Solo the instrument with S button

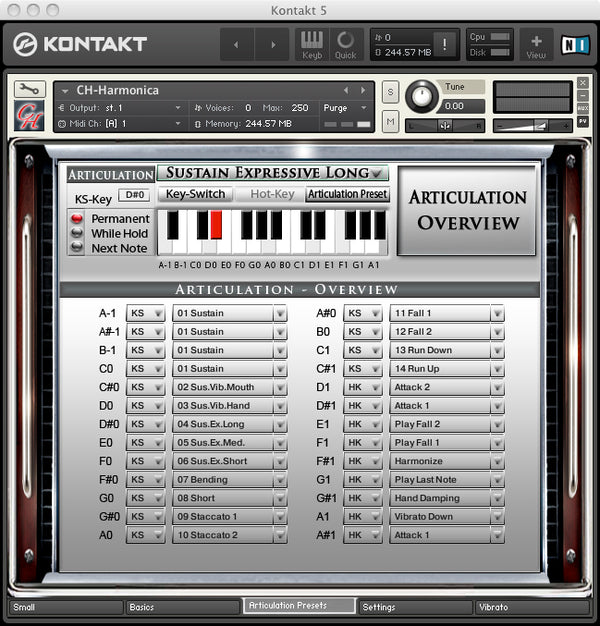coord(390,91)
